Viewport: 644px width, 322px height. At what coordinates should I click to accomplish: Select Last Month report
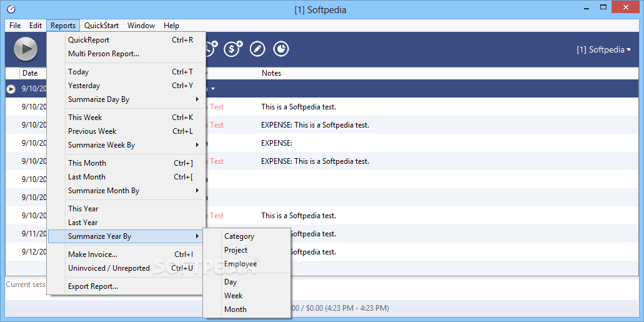coord(126,177)
